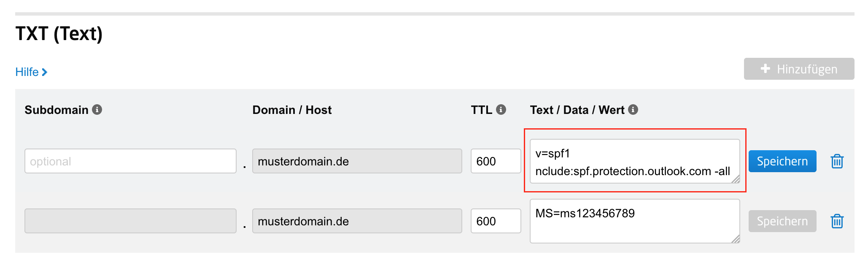Screen dimensions: 868x265
Task: Delete the SPF TXT record via trash icon
Action: 837,161
